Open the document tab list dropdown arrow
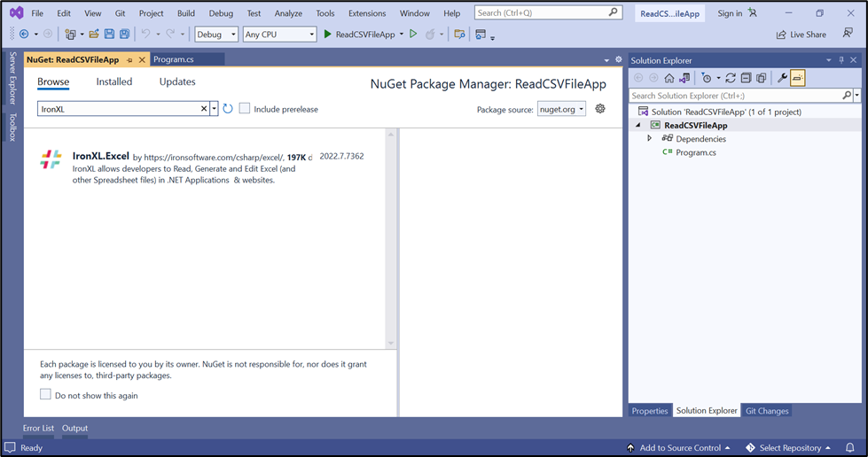The width and height of the screenshot is (868, 457). tap(606, 59)
